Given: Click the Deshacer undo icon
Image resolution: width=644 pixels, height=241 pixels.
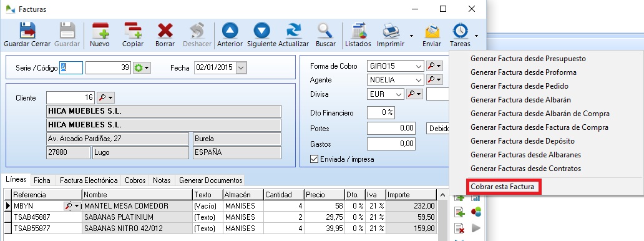Looking at the screenshot, I should point(197,31).
